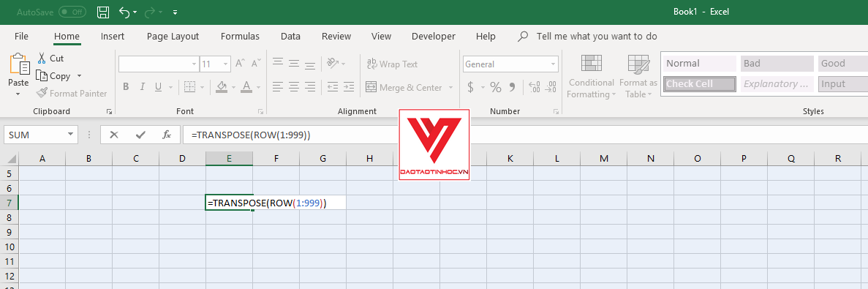868x289 pixels.
Task: Click the Fill Color bucket icon
Action: [222, 87]
